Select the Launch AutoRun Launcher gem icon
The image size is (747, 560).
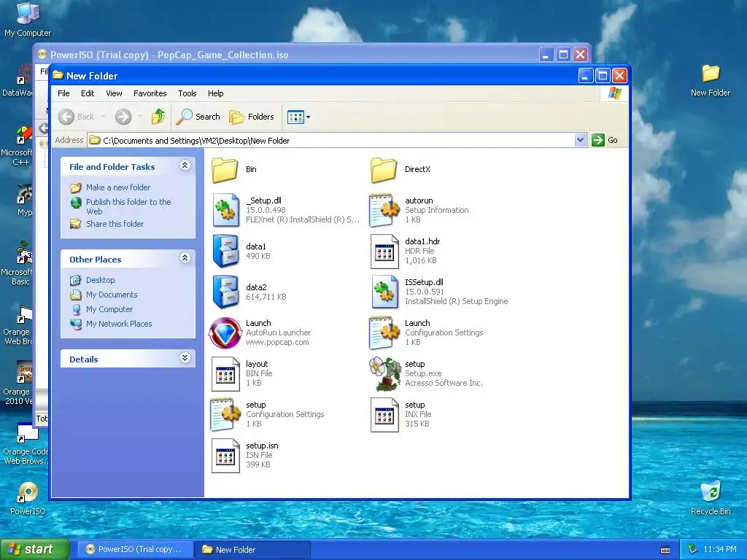tap(225, 332)
